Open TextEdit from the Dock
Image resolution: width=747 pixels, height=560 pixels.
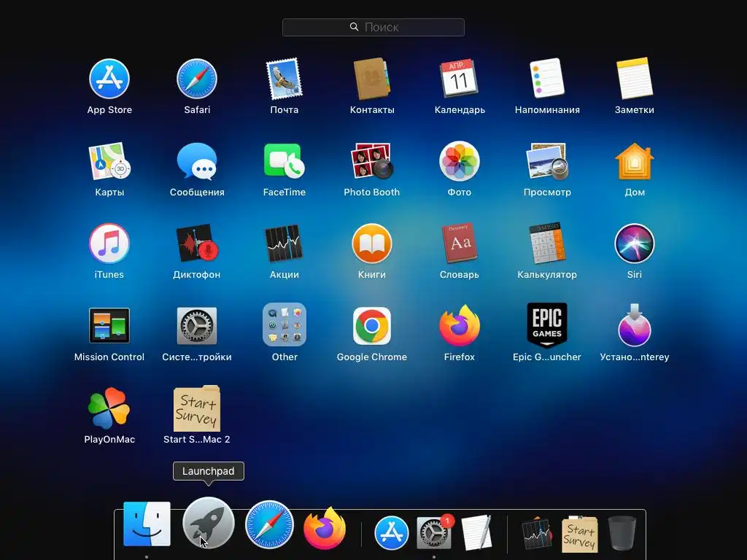[477, 533]
